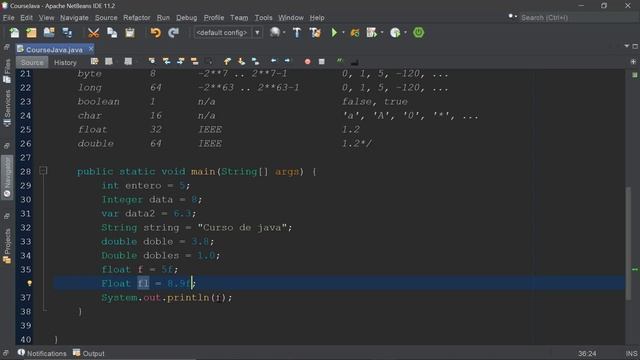Viewport: 640px width, 360px height.
Task: Open the Source menu
Action: (106, 18)
